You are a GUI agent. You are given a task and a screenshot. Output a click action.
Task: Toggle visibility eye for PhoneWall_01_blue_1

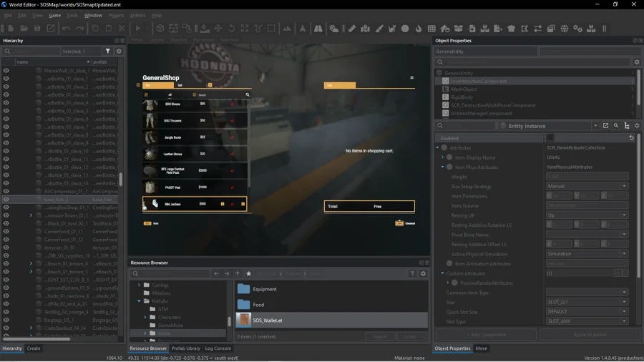coord(6,71)
